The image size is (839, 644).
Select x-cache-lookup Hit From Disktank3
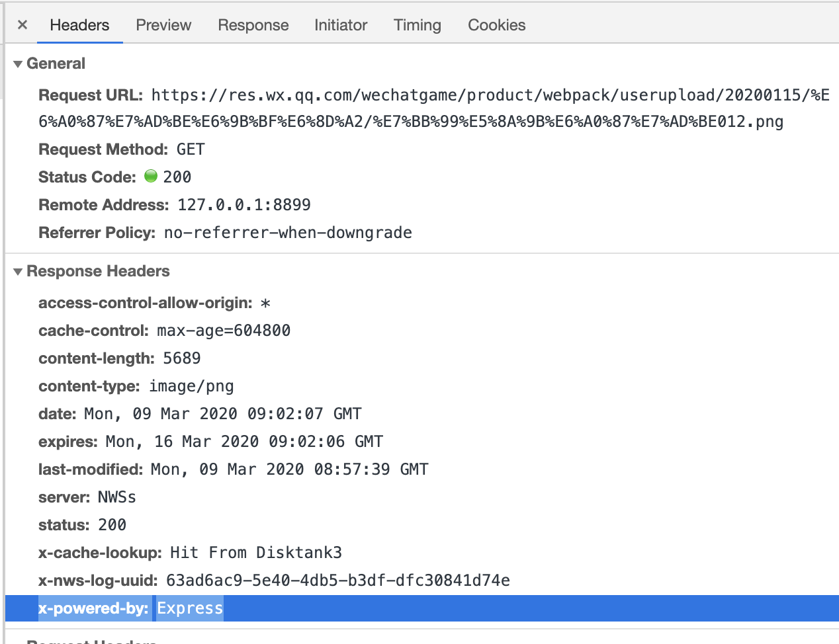256,553
